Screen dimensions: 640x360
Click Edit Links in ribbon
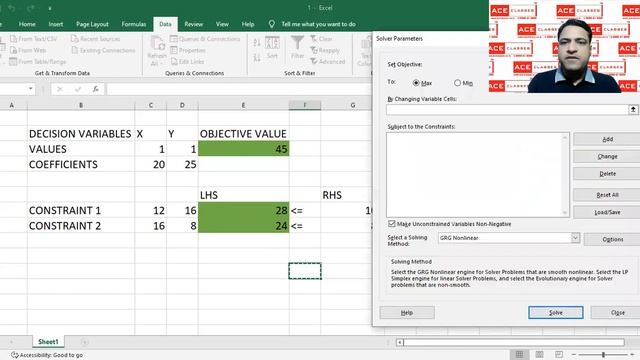point(187,62)
